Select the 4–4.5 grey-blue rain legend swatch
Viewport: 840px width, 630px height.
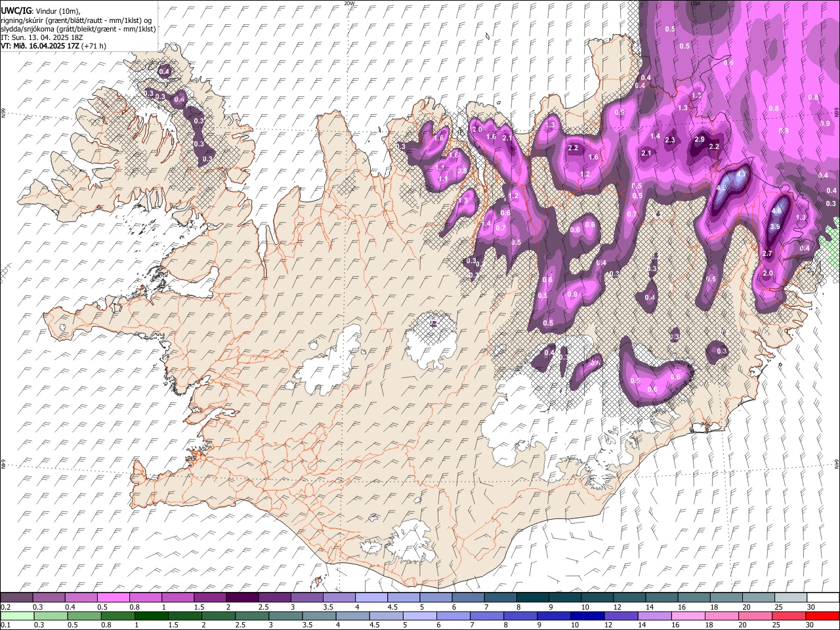click(x=353, y=616)
